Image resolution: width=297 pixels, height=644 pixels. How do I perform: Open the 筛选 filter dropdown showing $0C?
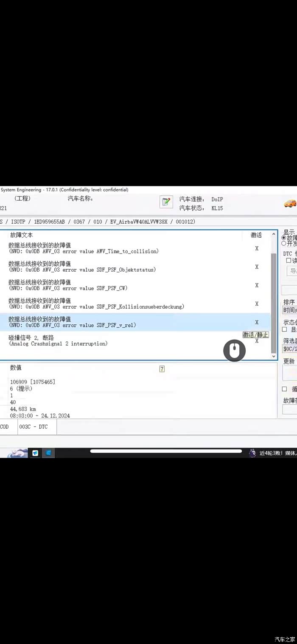coord(290,349)
